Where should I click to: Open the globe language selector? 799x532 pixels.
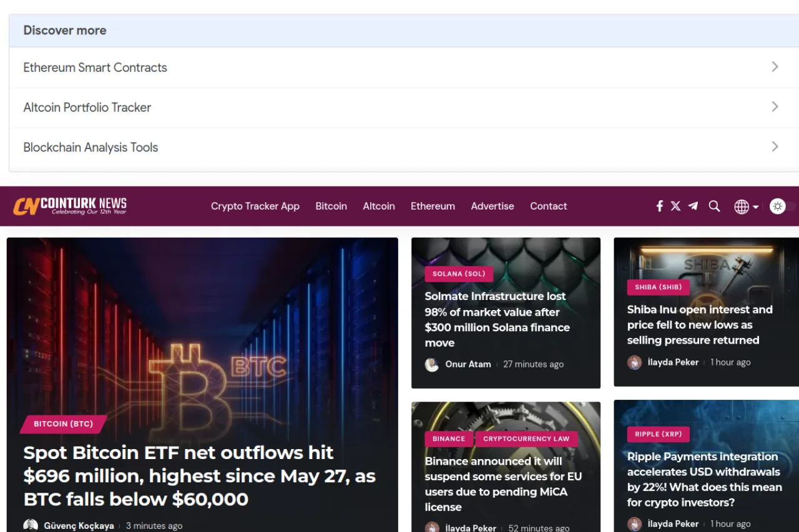coord(746,206)
